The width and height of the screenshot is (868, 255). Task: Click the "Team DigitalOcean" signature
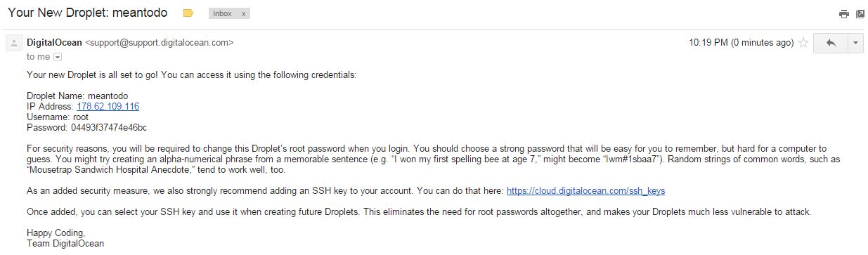click(x=65, y=243)
